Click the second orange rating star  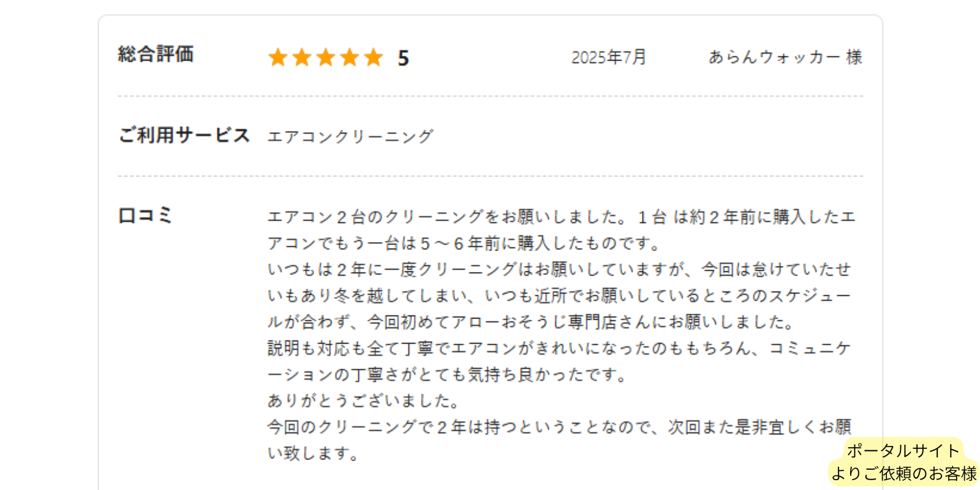pyautogui.click(x=301, y=58)
